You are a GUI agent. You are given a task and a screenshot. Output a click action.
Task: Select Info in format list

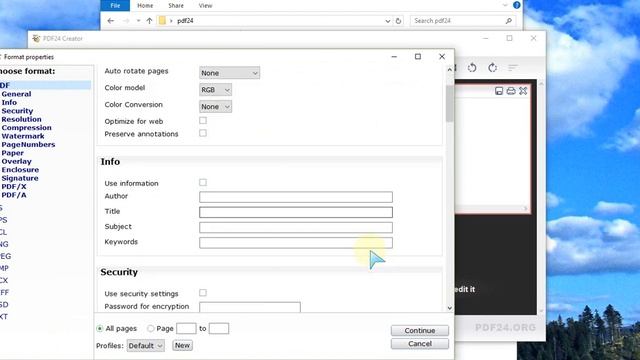coord(9,102)
